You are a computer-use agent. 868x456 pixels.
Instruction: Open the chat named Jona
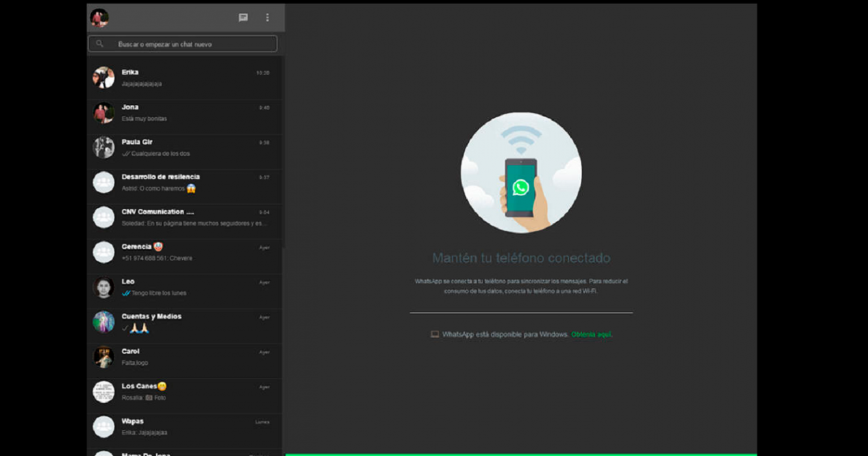130,107
